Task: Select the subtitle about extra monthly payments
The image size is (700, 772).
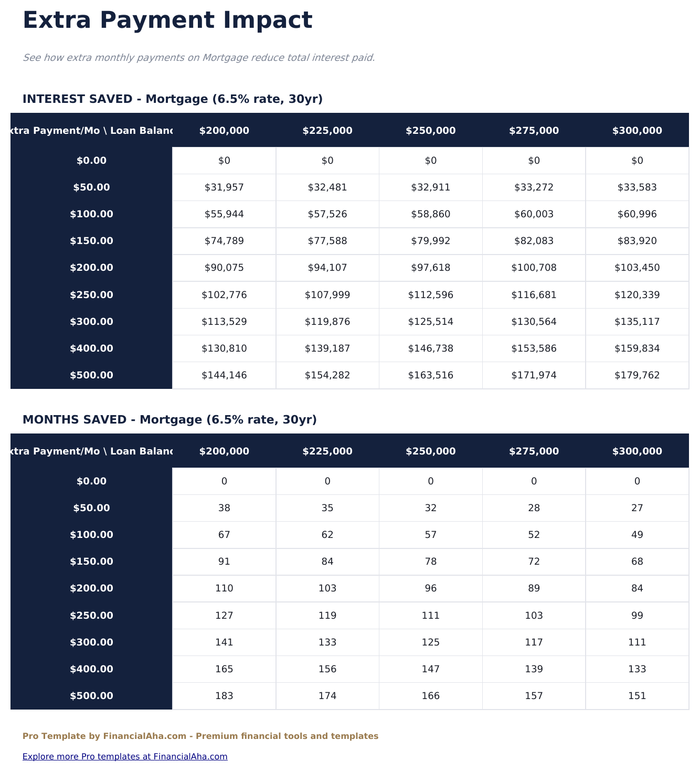Action: [199, 57]
